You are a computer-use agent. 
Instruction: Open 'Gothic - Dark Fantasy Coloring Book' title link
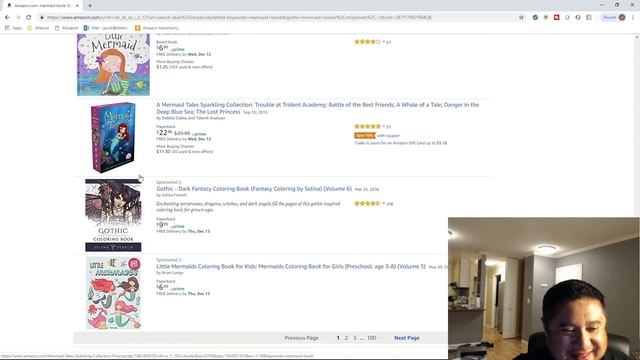[x=254, y=189]
